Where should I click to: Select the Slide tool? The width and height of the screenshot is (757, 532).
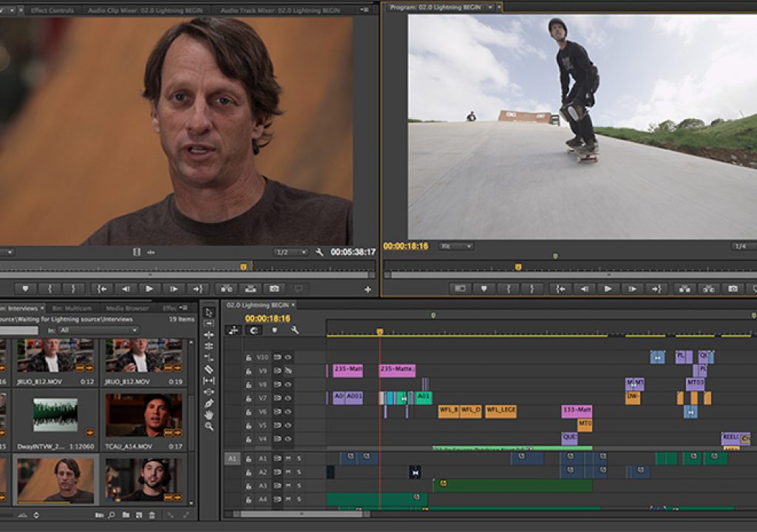tap(209, 392)
